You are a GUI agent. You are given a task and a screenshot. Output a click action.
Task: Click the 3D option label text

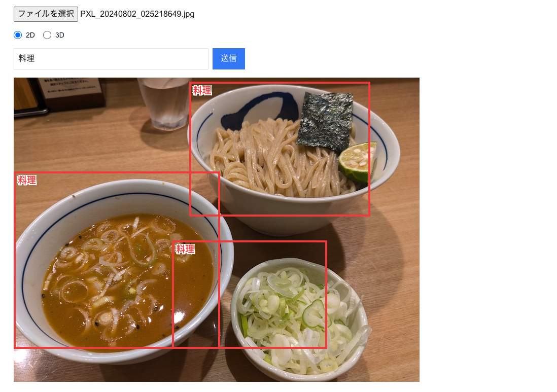[x=60, y=35]
